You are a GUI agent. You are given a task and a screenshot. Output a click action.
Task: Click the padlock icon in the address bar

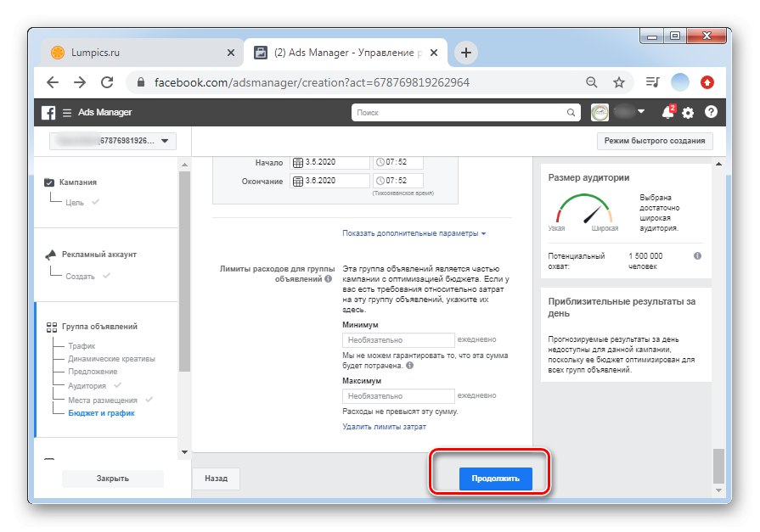[x=141, y=82]
